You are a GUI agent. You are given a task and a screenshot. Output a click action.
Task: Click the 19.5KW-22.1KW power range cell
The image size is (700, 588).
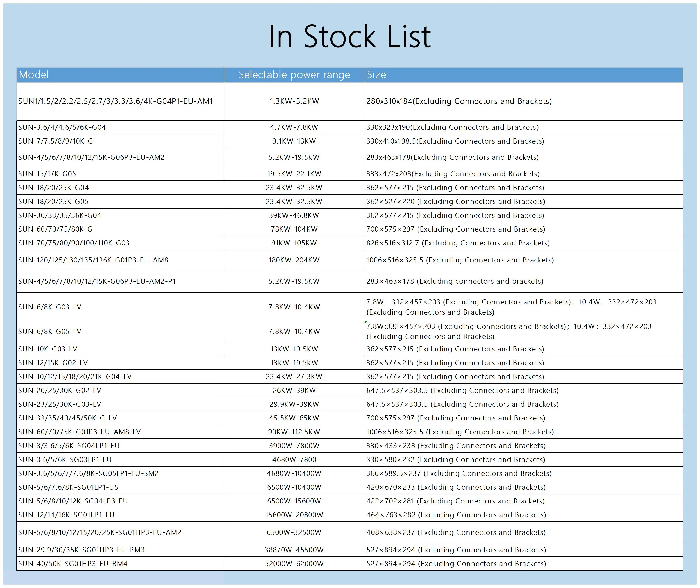pyautogui.click(x=294, y=174)
